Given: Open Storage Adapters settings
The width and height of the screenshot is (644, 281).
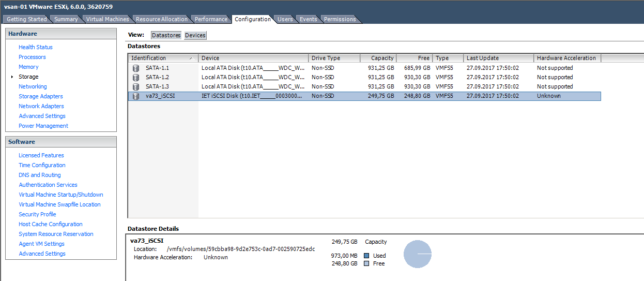Looking at the screenshot, I should (x=41, y=96).
